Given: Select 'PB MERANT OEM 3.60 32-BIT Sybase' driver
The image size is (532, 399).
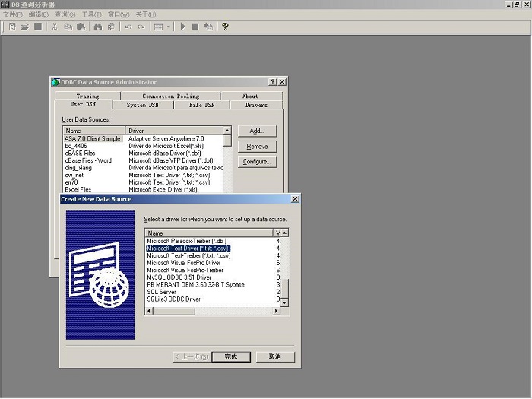Looking at the screenshot, I should coord(195,284).
